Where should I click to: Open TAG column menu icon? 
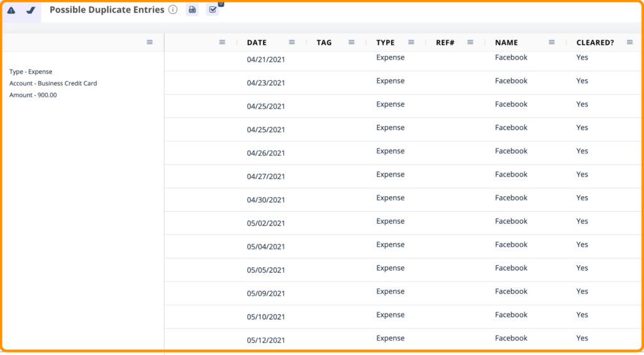351,42
